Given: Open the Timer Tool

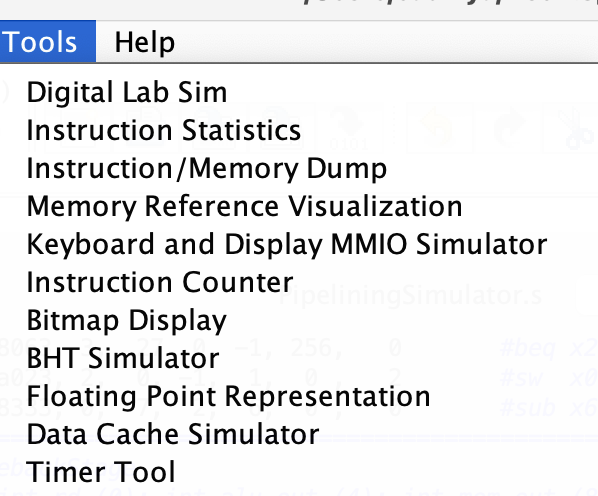Looking at the screenshot, I should (x=101, y=472).
